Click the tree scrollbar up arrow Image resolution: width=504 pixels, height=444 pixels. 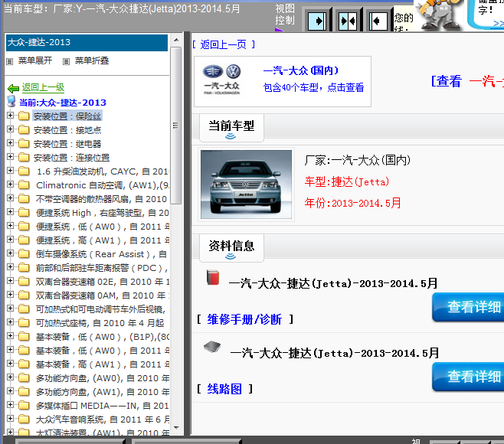point(176,40)
